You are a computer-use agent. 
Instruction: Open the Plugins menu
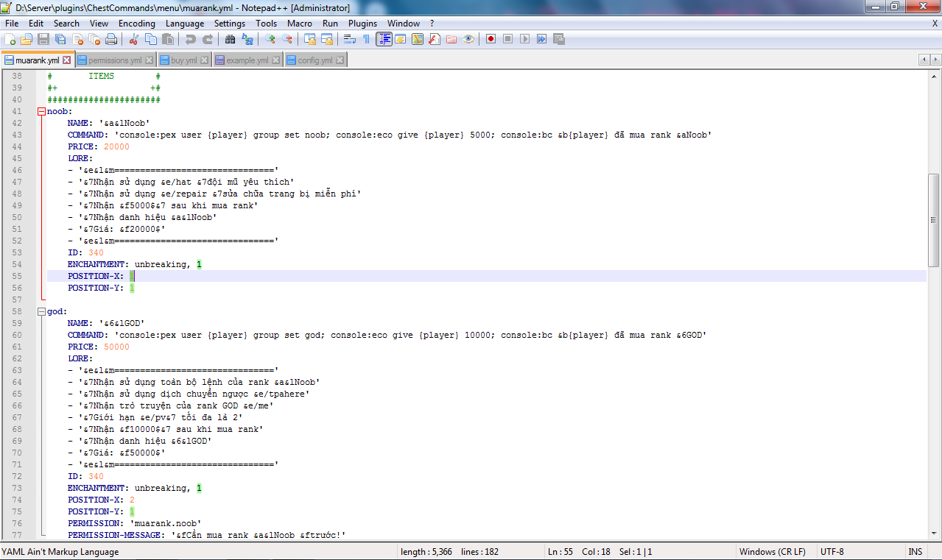(362, 24)
